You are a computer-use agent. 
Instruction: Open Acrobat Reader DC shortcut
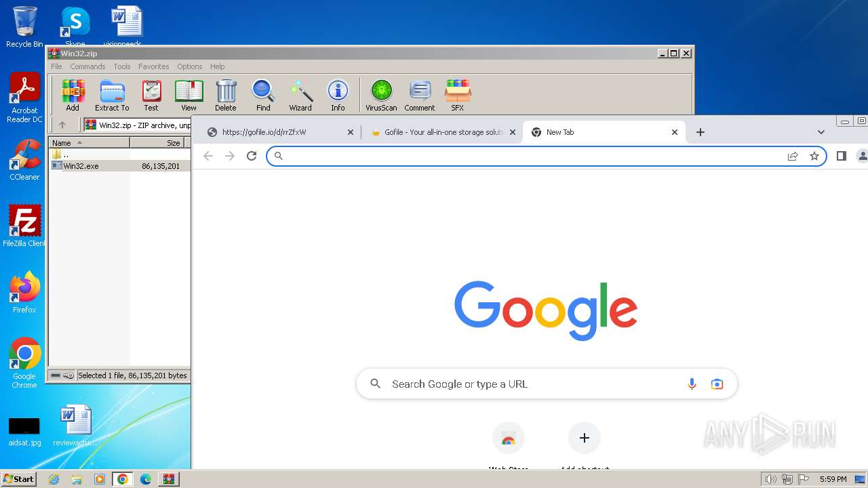(x=24, y=98)
